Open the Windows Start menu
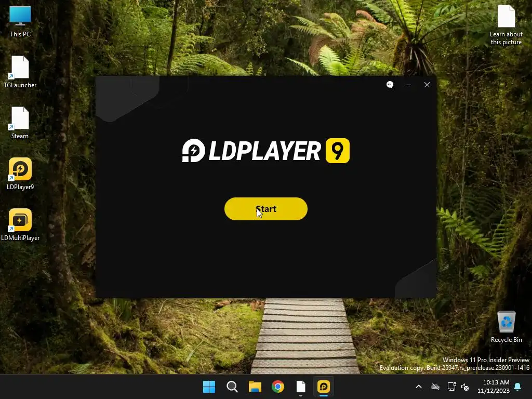532x399 pixels. pos(209,387)
